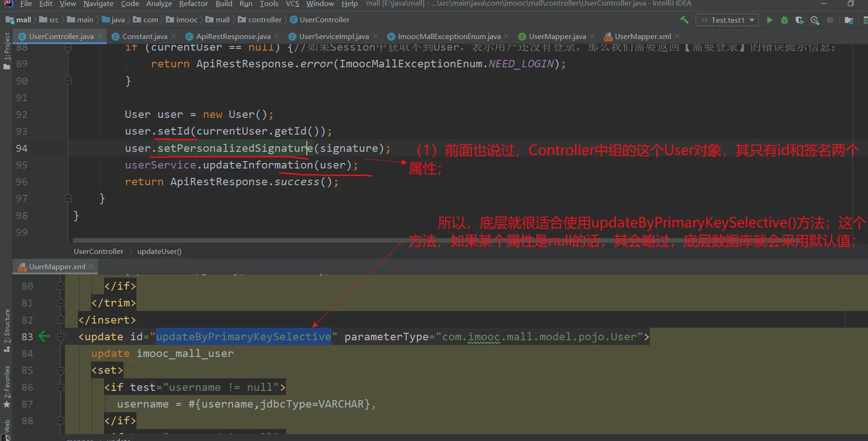Click the gray Stop button

830,20
